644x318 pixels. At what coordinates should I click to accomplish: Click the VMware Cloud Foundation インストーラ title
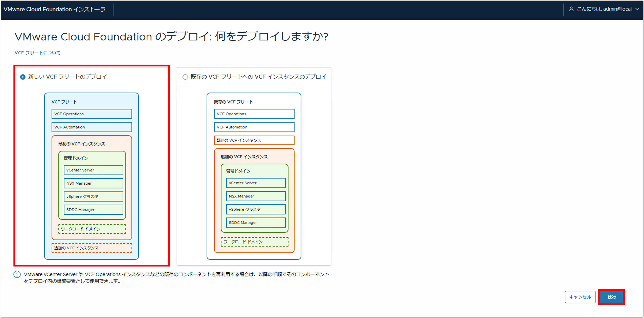point(54,9)
